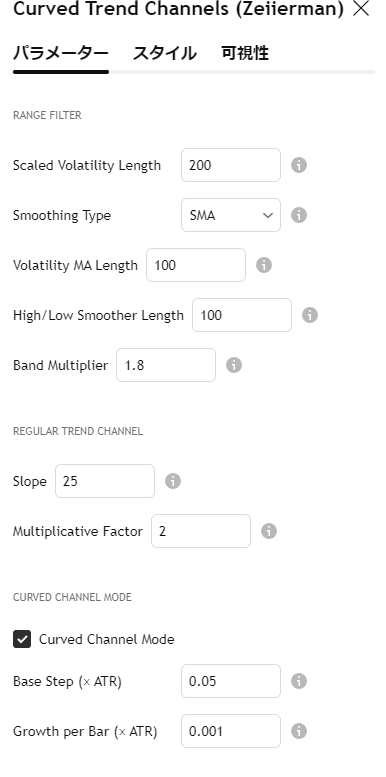This screenshot has height=777, width=386.
Task: Switch to the スタイル tab
Action: (165, 54)
